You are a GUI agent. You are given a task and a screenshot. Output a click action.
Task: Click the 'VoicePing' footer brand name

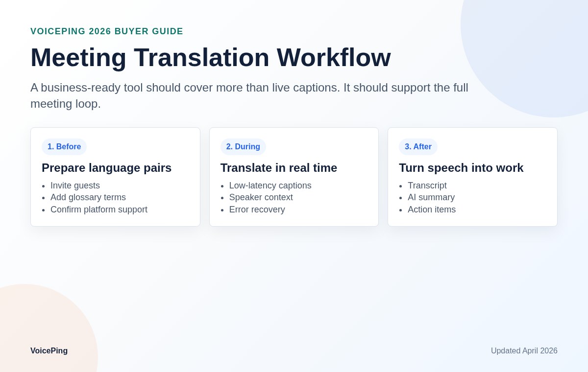click(49, 351)
